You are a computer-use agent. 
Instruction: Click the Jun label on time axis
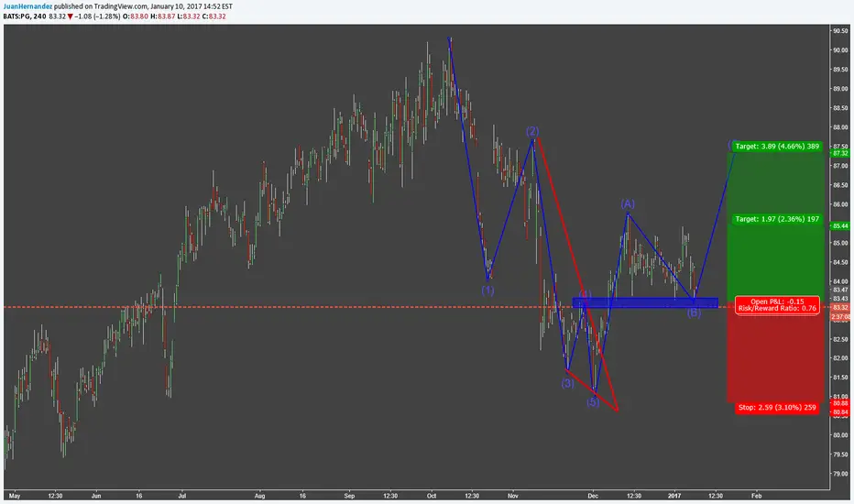point(96,496)
